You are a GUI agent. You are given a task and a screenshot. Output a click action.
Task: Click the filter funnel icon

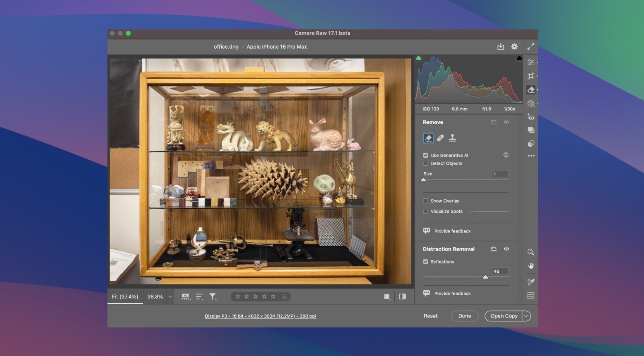tap(213, 297)
